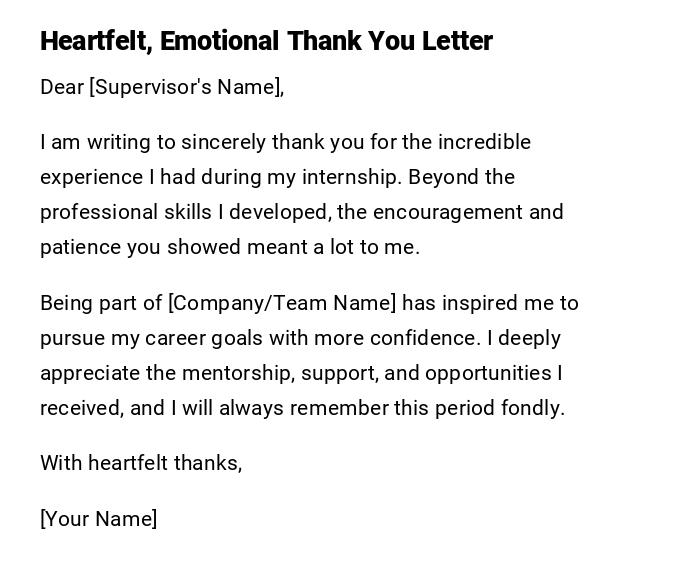Viewport: 700px width, 581px height.
Task: Click the [Your Name] signature placeholder
Action: pos(98,519)
